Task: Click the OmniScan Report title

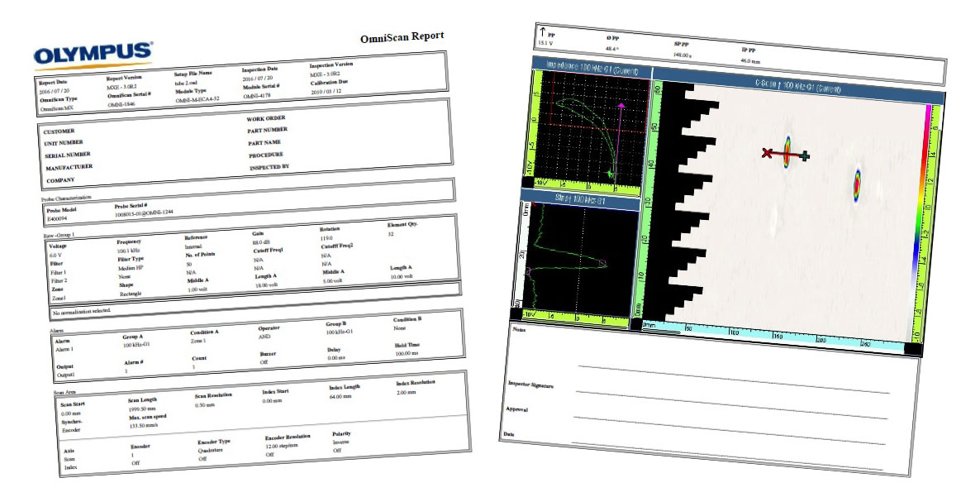Action: point(402,37)
